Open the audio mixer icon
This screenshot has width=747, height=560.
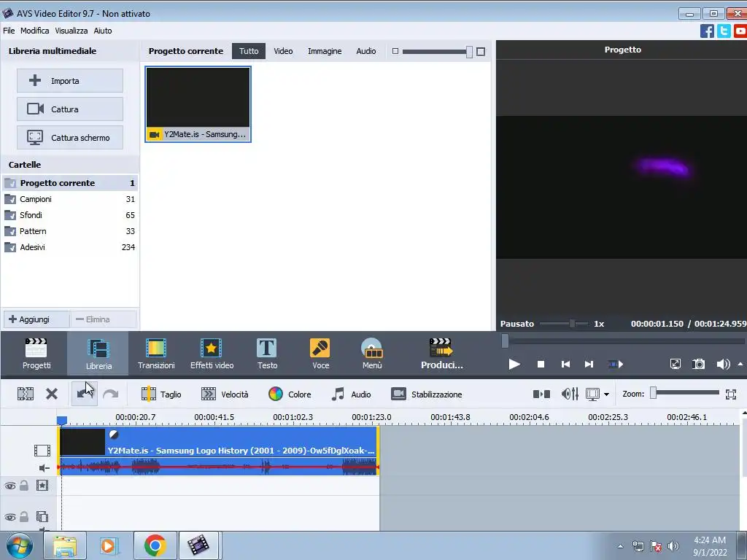pos(570,394)
